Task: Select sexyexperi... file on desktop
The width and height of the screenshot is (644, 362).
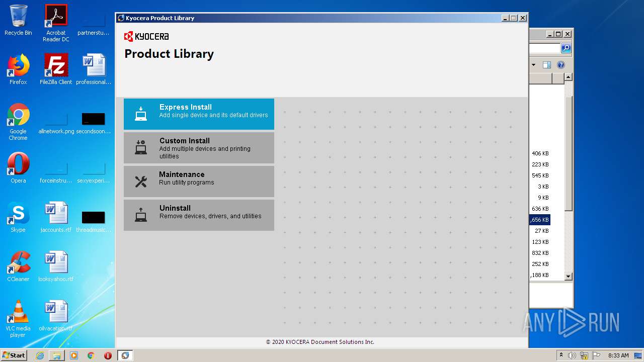Action: (x=94, y=173)
